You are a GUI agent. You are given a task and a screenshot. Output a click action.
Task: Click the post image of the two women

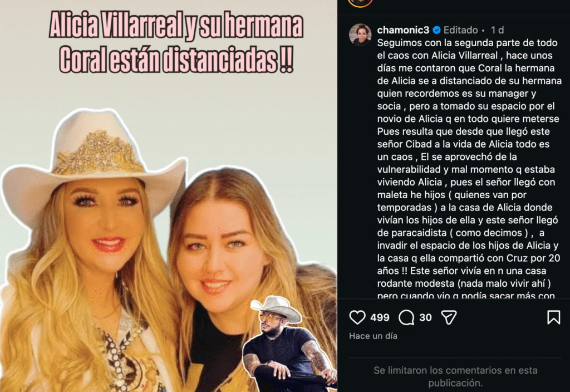pyautogui.click(x=168, y=196)
